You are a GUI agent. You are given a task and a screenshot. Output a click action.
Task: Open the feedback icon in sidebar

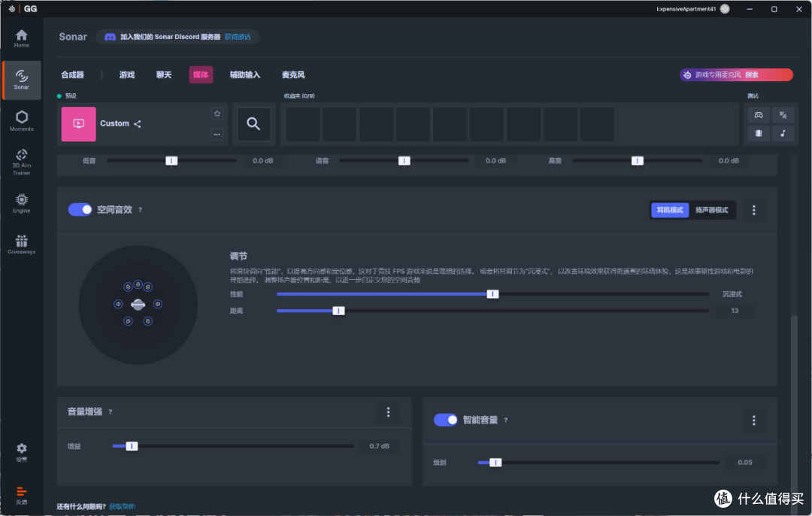pos(21,495)
